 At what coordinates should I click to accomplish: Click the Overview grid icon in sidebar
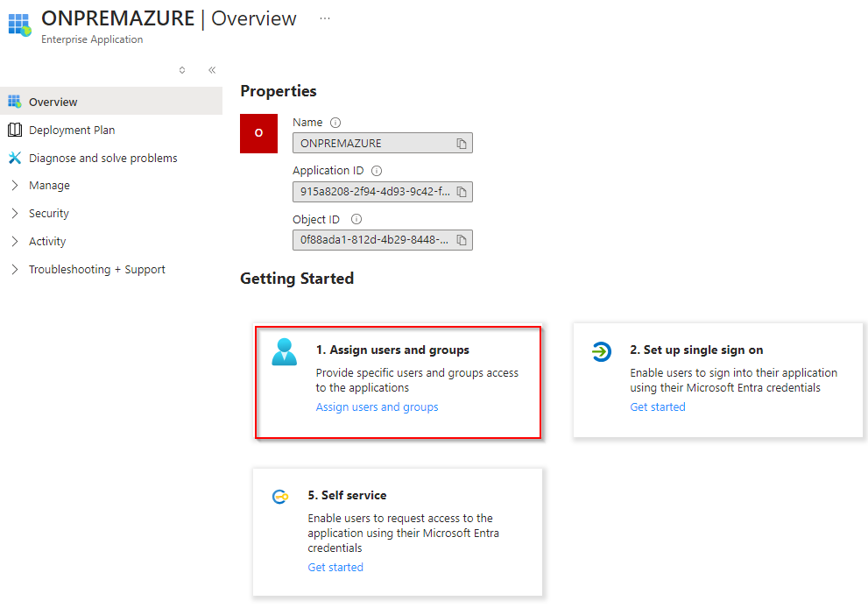14,102
